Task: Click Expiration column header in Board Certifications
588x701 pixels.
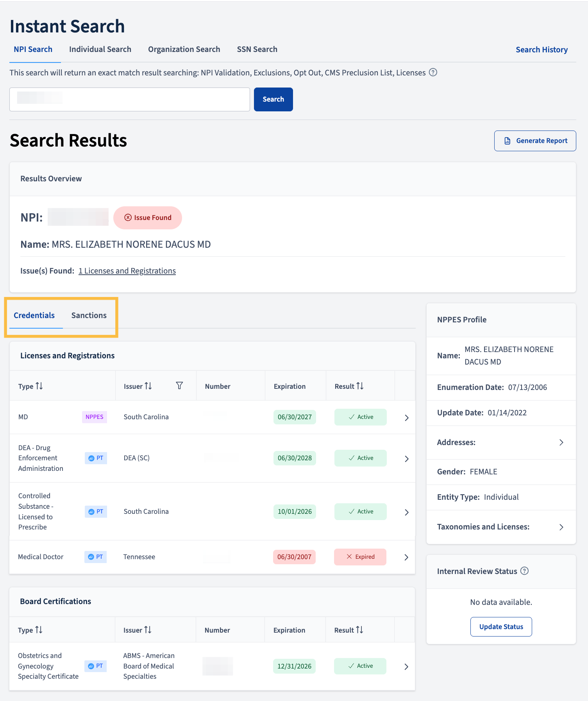Action: pyautogui.click(x=289, y=630)
